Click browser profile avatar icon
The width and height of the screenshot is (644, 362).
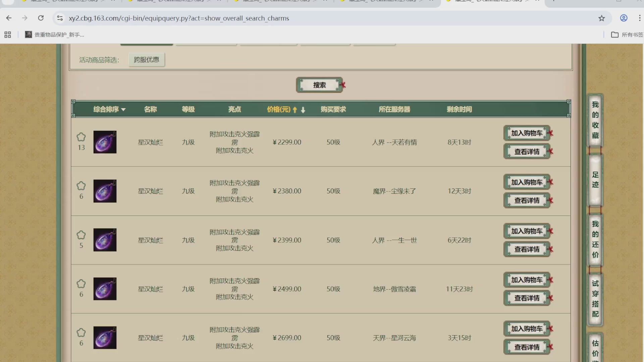pos(624,18)
